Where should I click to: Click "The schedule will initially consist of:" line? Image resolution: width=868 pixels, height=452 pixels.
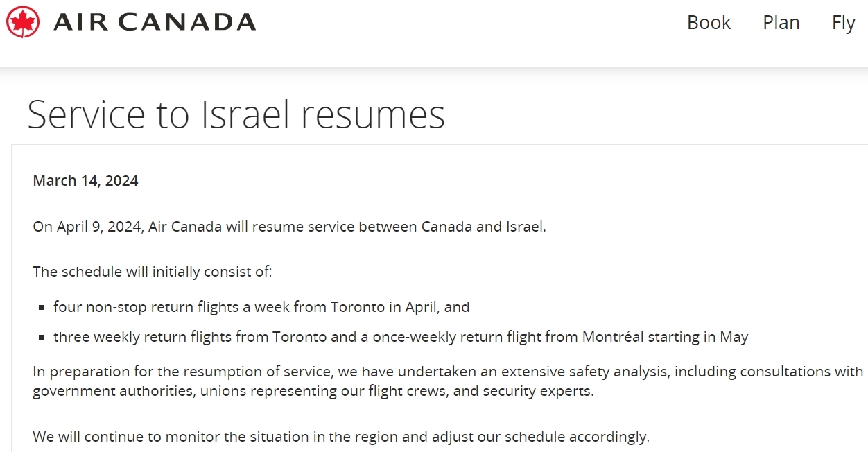coord(153,271)
